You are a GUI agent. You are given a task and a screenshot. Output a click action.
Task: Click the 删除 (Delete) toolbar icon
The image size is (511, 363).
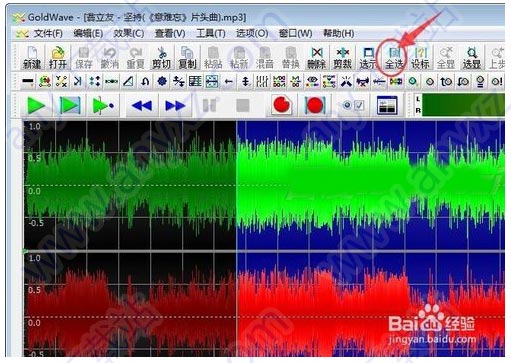tap(316, 58)
